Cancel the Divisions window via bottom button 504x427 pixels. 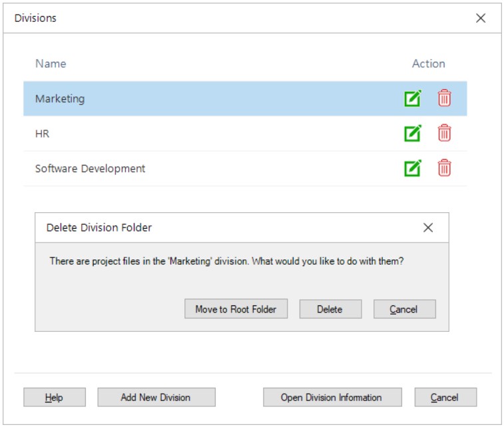click(444, 397)
